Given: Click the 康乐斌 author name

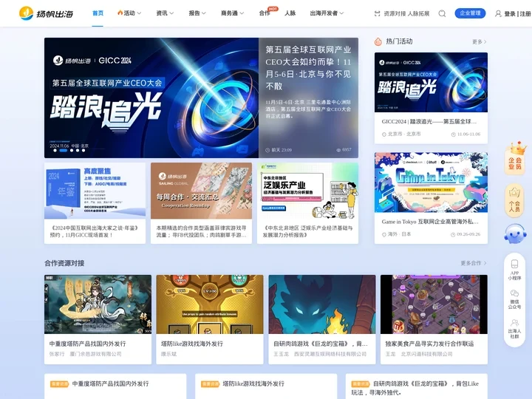Looking at the screenshot, I should click(168, 354).
